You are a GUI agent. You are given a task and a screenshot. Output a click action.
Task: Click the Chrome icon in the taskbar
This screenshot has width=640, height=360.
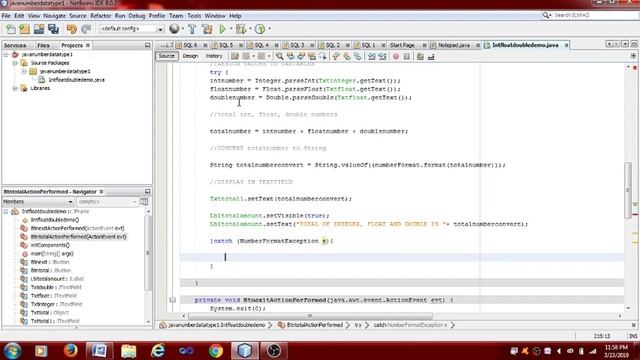[216, 351]
